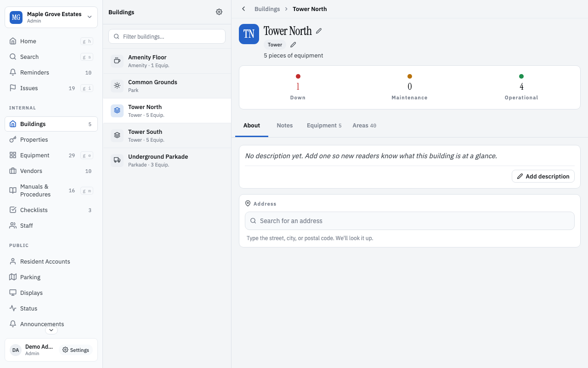This screenshot has width=588, height=368.
Task: Open Buildings panel settings gear
Action: [x=219, y=12]
